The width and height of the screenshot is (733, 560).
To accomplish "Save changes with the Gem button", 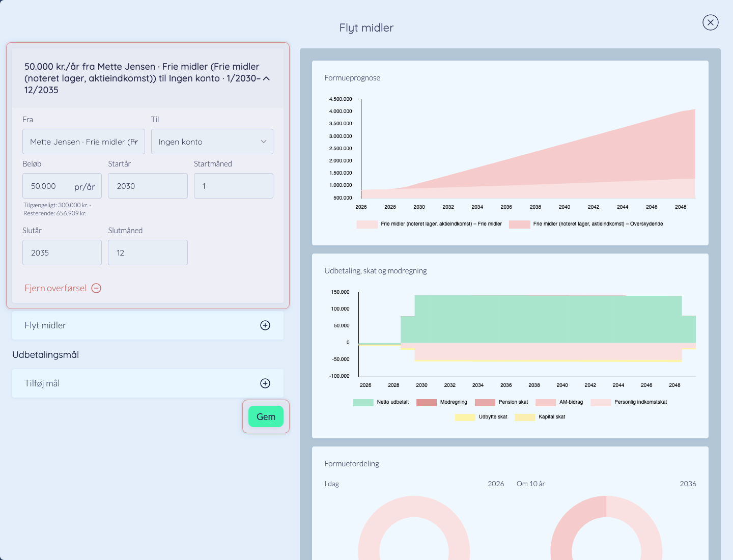I will 266,416.
